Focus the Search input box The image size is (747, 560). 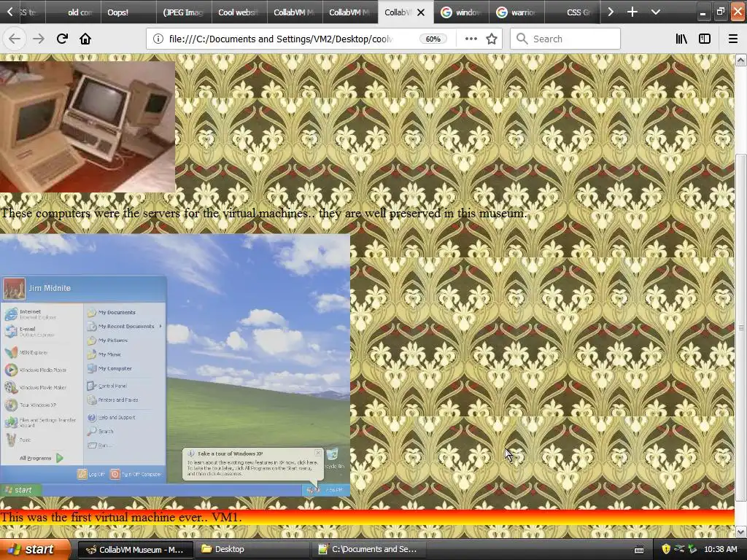(x=565, y=39)
